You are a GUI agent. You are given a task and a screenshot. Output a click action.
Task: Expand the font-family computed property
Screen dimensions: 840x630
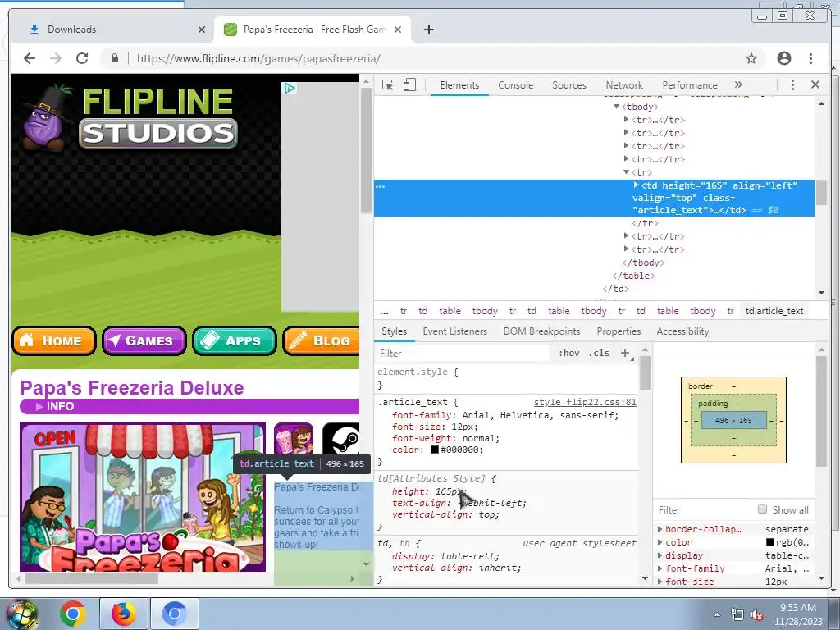point(660,568)
